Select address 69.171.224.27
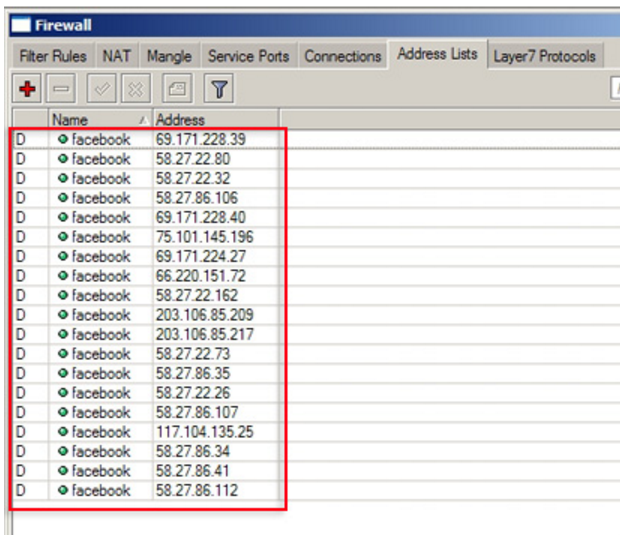Viewport: 620px width, 535px height. [x=200, y=256]
